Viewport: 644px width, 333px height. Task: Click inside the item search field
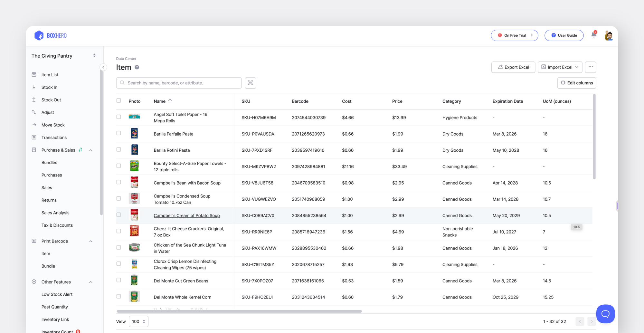pyautogui.click(x=179, y=83)
